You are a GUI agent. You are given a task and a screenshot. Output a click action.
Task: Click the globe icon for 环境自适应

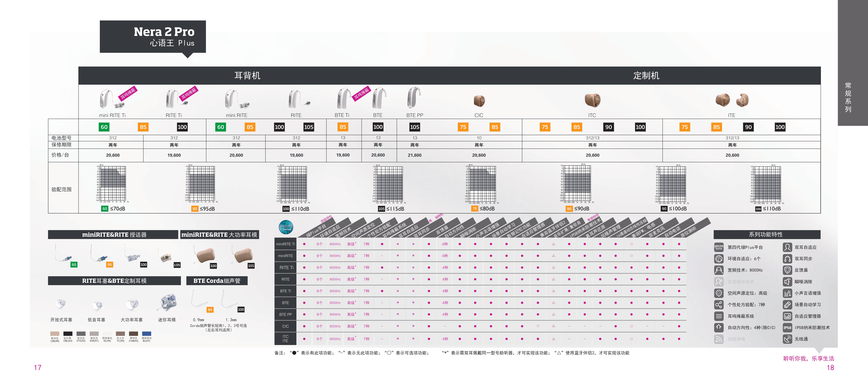[x=719, y=259]
